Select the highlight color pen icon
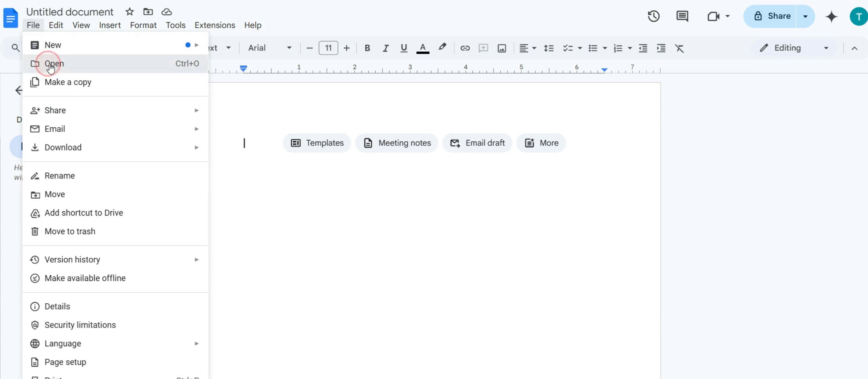This screenshot has width=868, height=379. pos(442,48)
